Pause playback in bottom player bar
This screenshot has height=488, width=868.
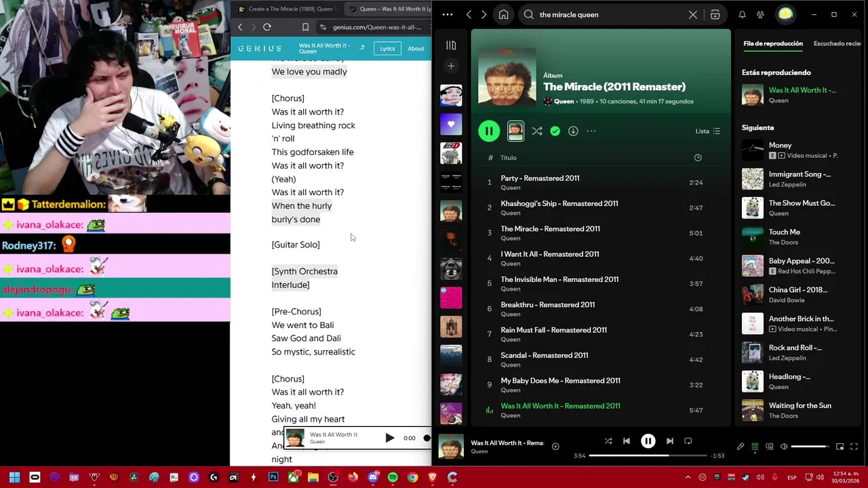pos(648,441)
